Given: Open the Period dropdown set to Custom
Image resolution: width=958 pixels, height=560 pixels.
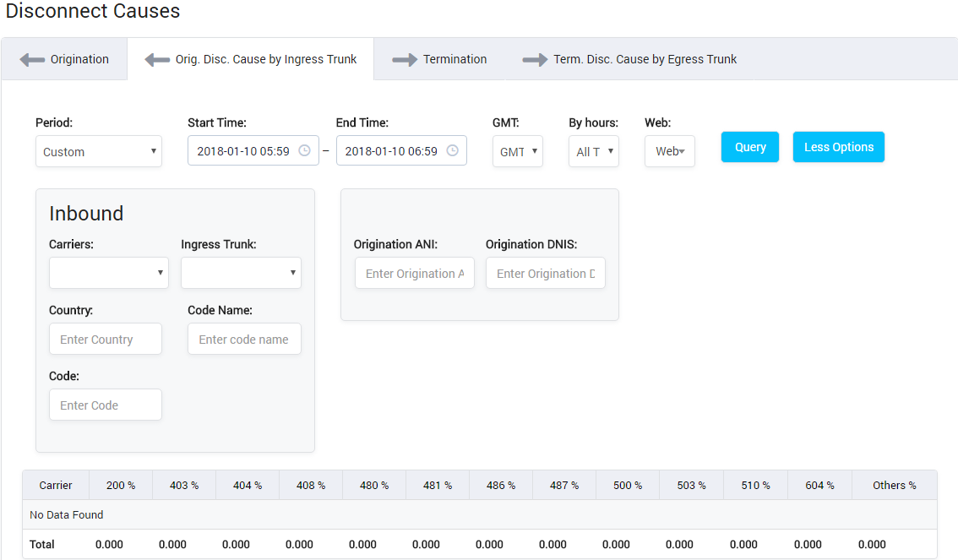Looking at the screenshot, I should 98,152.
